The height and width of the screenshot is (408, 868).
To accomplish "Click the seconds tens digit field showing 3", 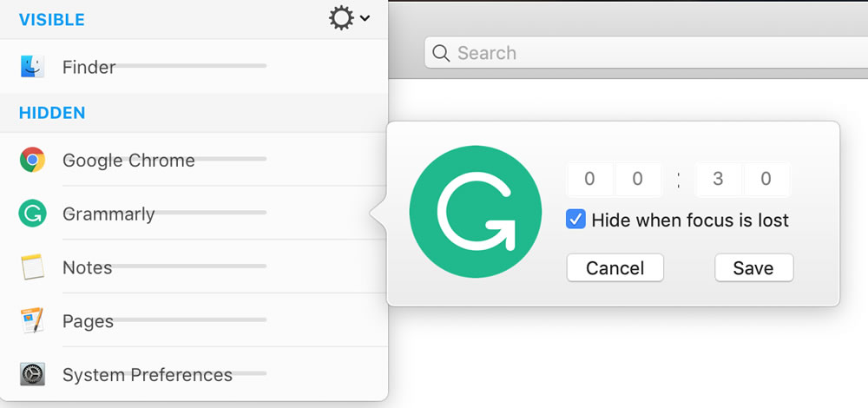I will (x=718, y=179).
